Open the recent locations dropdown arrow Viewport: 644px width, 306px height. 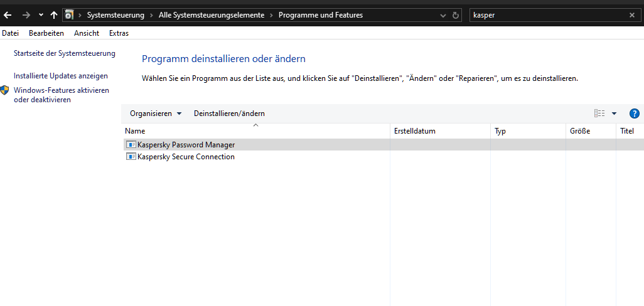point(41,15)
